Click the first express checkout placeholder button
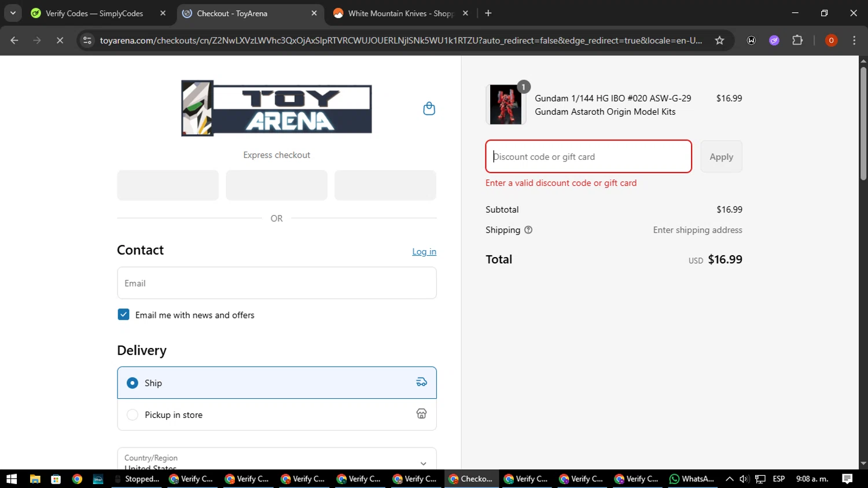 (168, 185)
